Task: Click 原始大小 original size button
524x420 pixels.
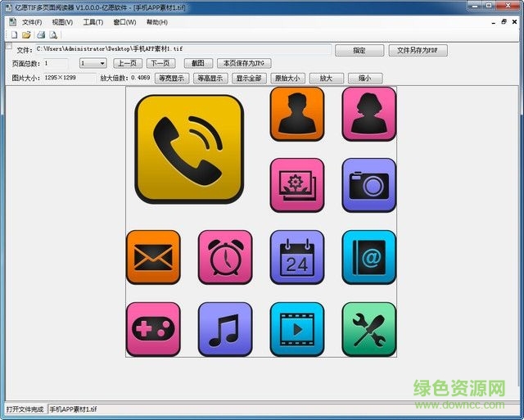Action: coord(287,78)
